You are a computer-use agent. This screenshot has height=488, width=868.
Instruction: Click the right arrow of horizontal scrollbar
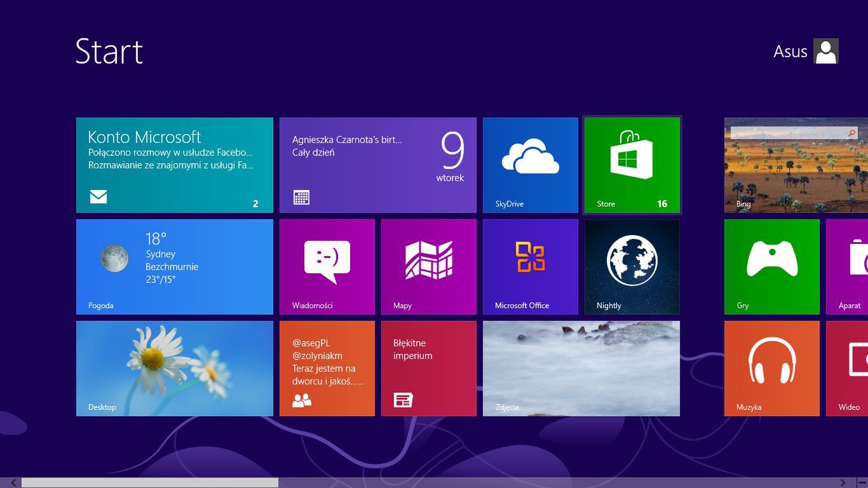(843, 483)
